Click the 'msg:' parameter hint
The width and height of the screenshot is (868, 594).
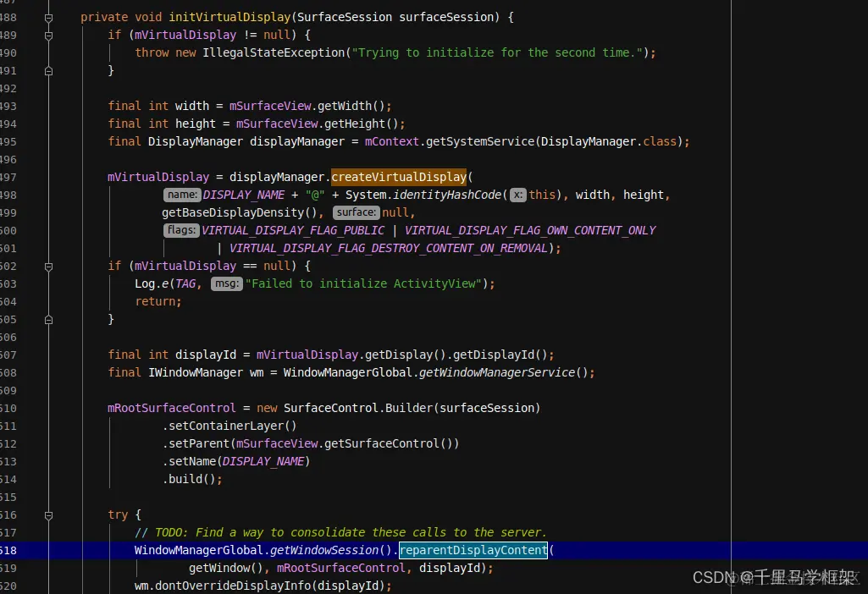click(x=226, y=283)
